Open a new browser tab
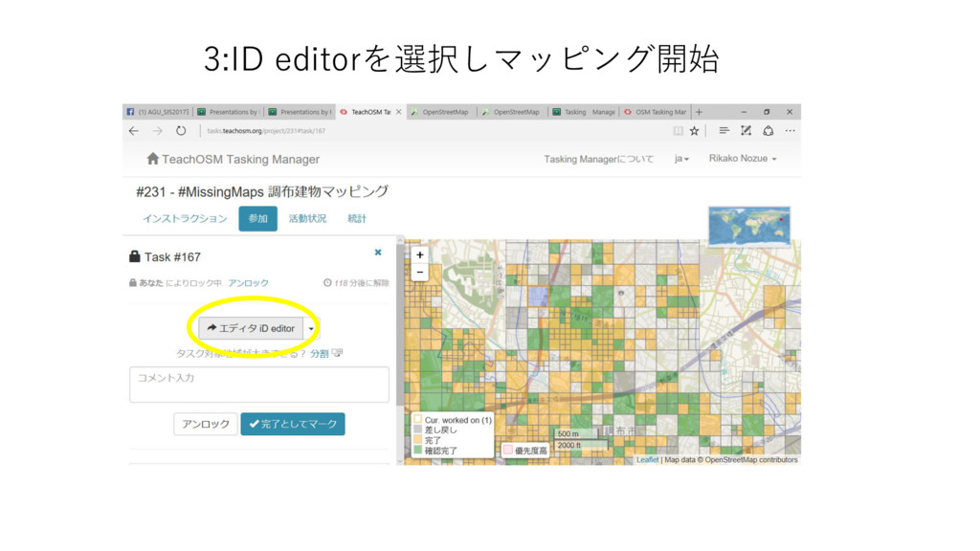This screenshot has height=551, width=980. pyautogui.click(x=699, y=112)
